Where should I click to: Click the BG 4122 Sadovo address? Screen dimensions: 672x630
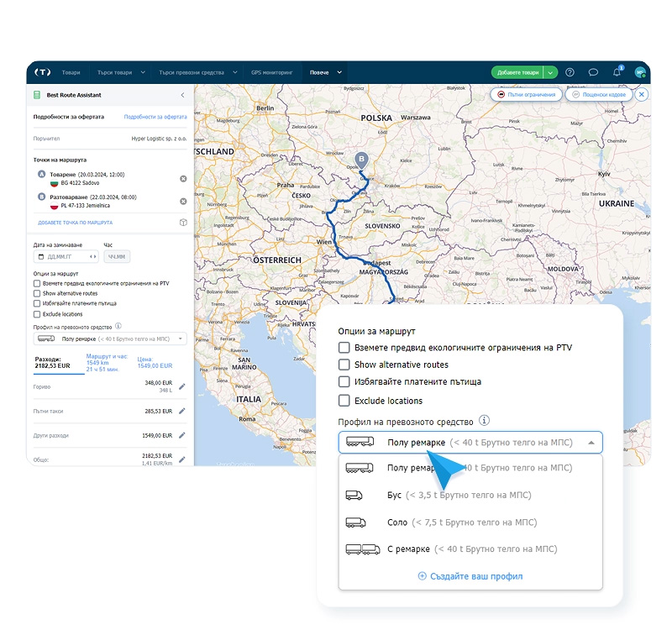tap(80, 183)
